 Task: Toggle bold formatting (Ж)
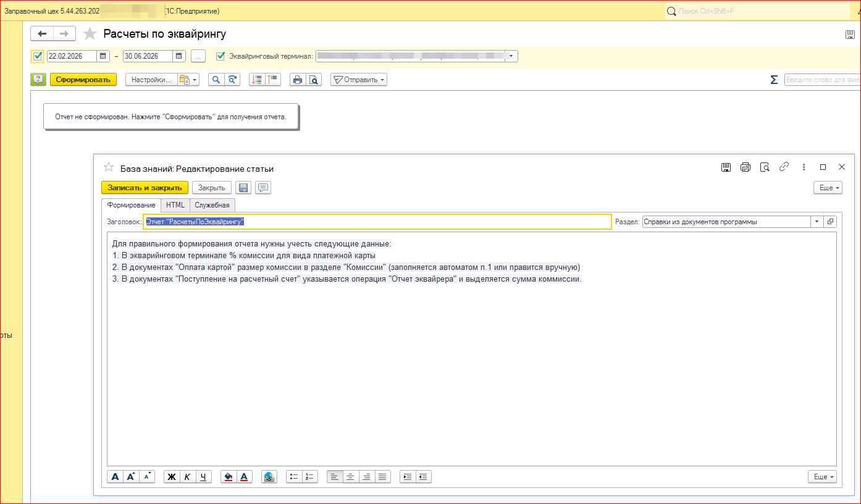pos(172,477)
